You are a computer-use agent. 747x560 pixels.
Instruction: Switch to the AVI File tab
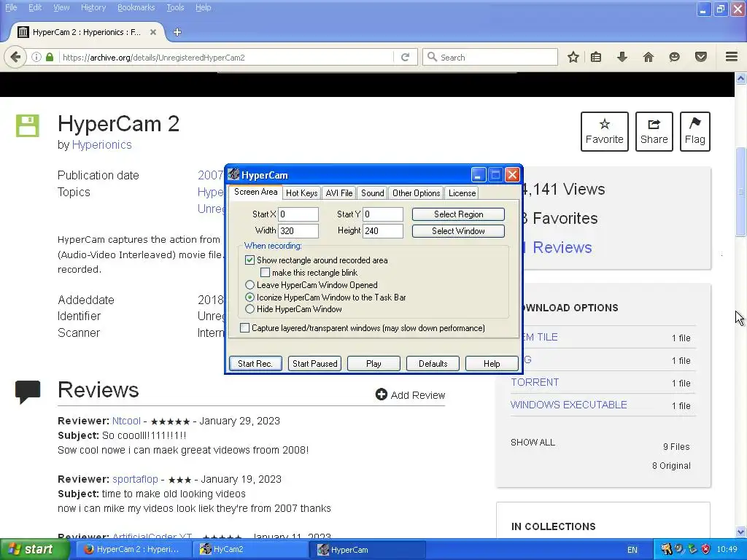(x=339, y=192)
